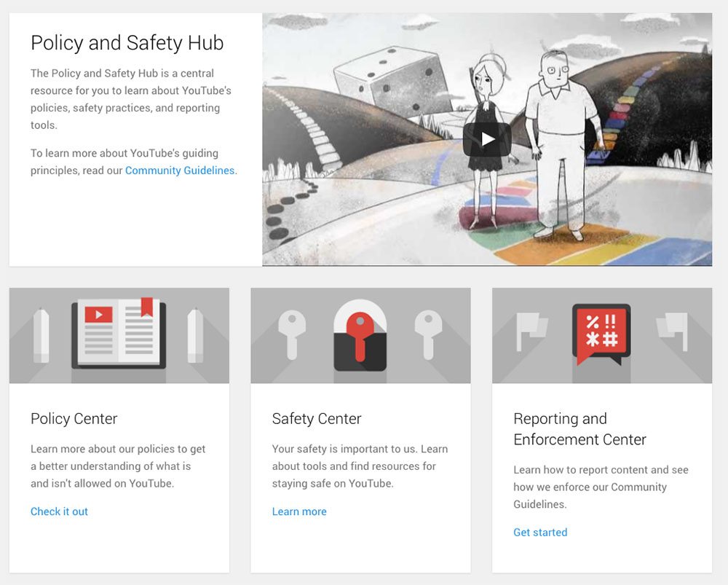Click the red padlock Safety Center icon

pyautogui.click(x=360, y=335)
